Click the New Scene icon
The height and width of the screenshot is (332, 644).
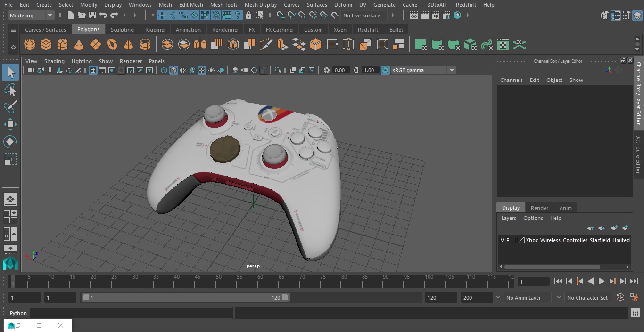70,16
